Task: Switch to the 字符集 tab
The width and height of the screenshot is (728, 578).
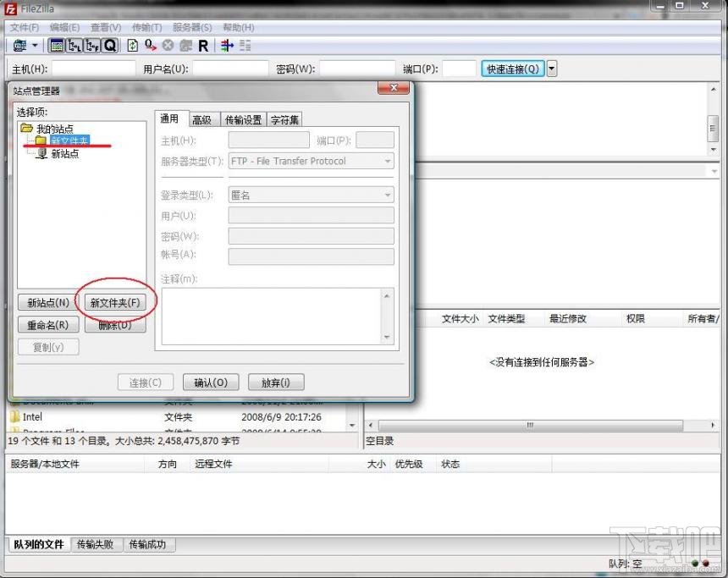Action: (284, 120)
